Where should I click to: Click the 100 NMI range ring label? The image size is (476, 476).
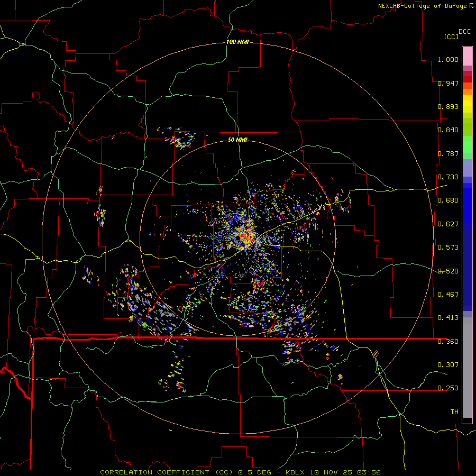click(x=237, y=42)
